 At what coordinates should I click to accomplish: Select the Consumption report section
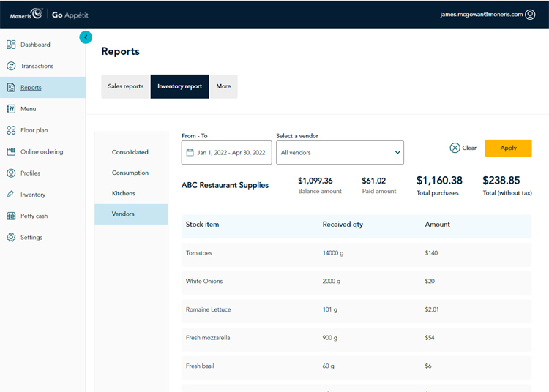[130, 173]
